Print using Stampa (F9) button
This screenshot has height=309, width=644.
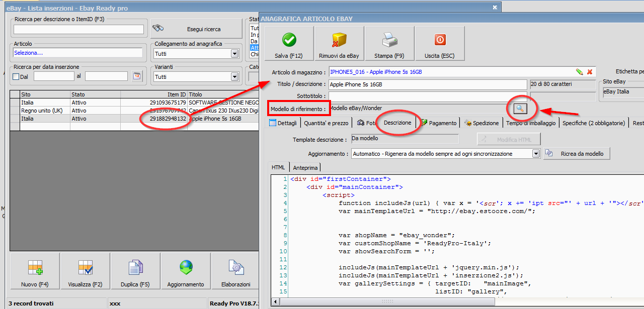point(389,44)
